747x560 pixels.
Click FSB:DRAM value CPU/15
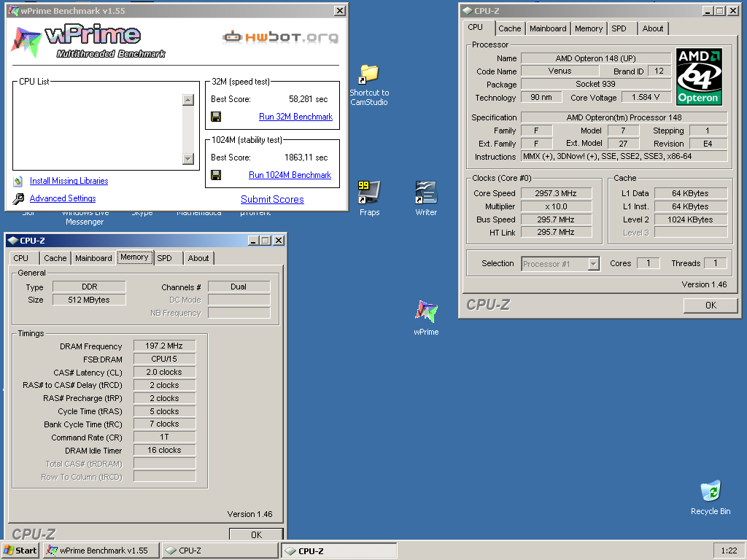pyautogui.click(x=164, y=359)
